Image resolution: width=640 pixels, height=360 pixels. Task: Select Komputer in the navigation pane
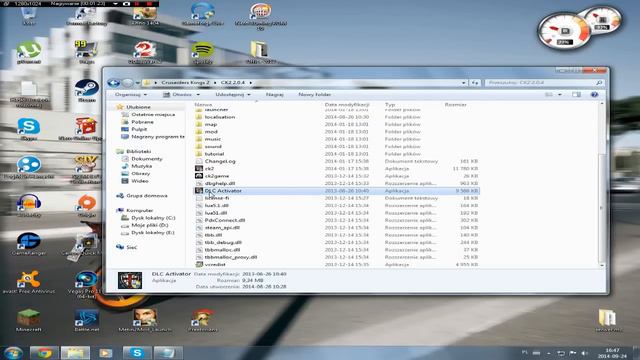139,211
